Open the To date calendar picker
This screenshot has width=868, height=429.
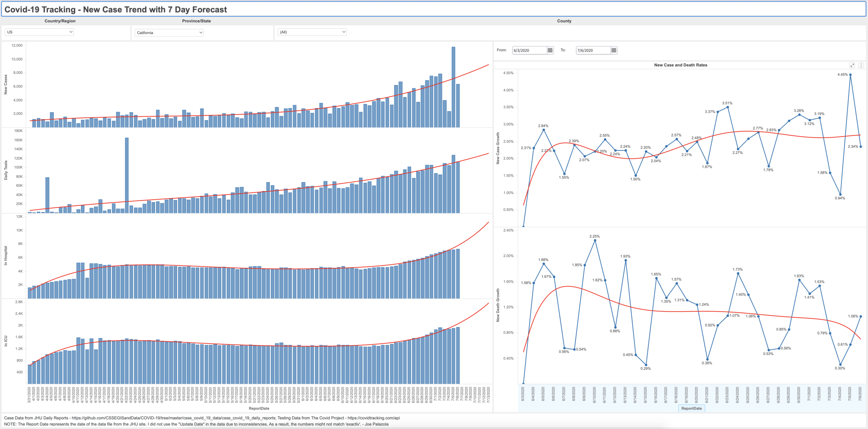614,50
